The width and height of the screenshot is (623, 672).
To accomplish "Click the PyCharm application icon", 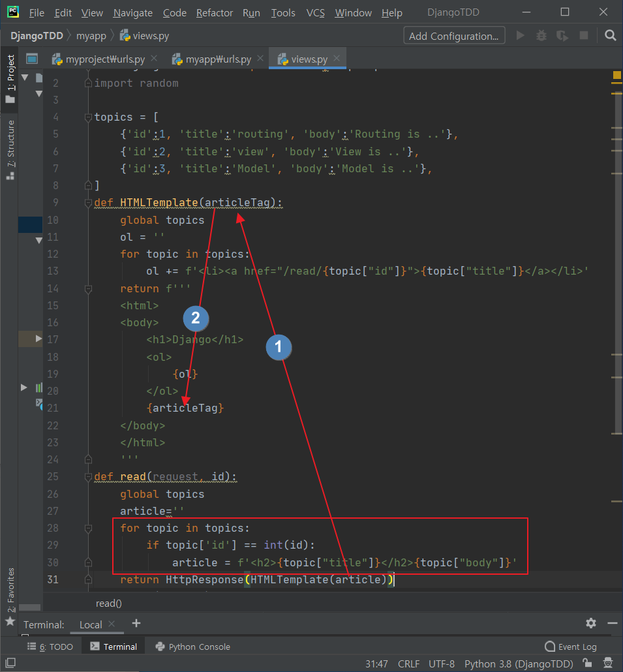I will pyautogui.click(x=13, y=12).
